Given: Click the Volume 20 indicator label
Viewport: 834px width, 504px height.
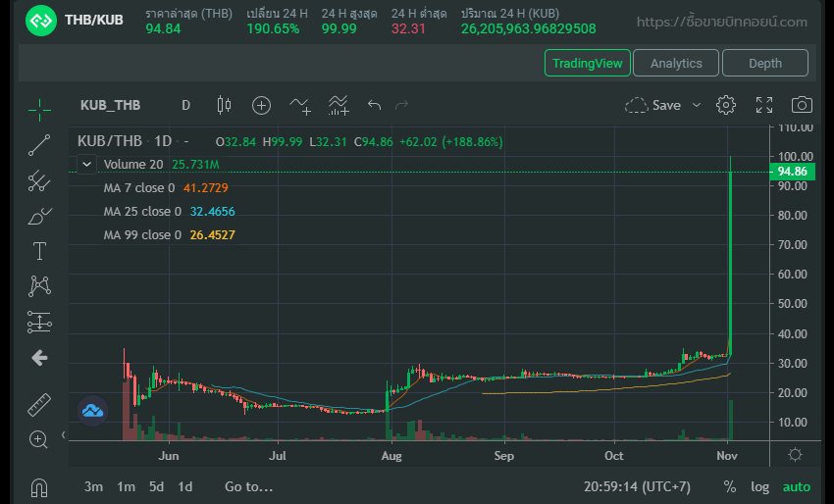Looking at the screenshot, I should (x=133, y=165).
